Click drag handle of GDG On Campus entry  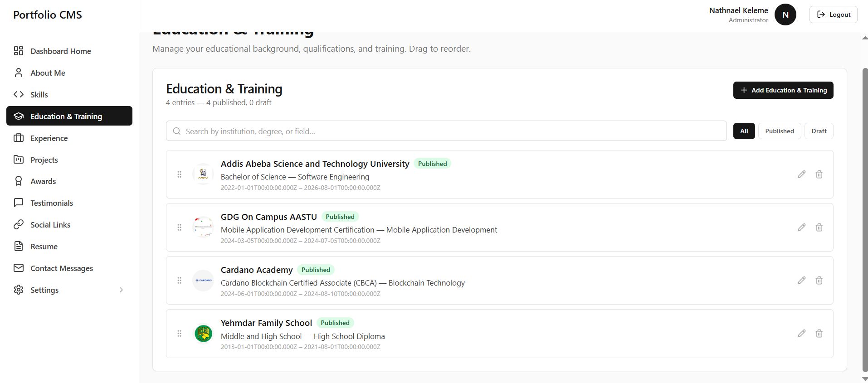click(x=179, y=227)
